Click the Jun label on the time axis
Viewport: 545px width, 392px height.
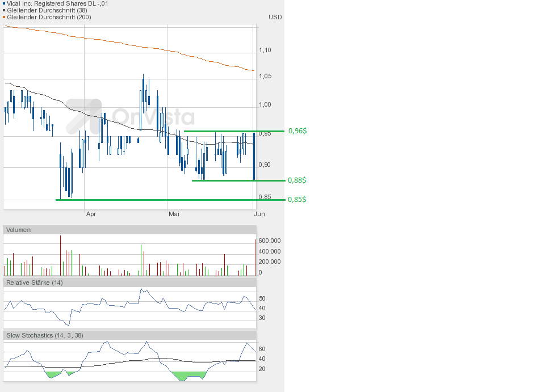pos(259,214)
